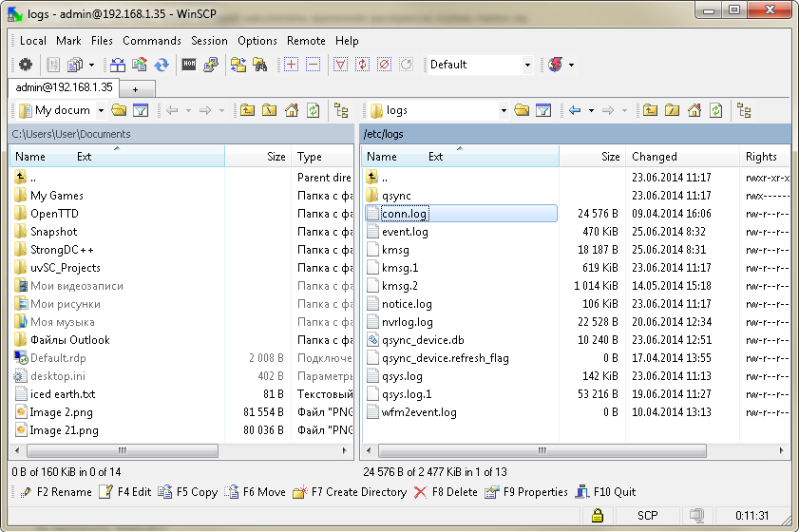The height and width of the screenshot is (532, 799).
Task: Open directory folder icon in local panel
Action: point(119,110)
